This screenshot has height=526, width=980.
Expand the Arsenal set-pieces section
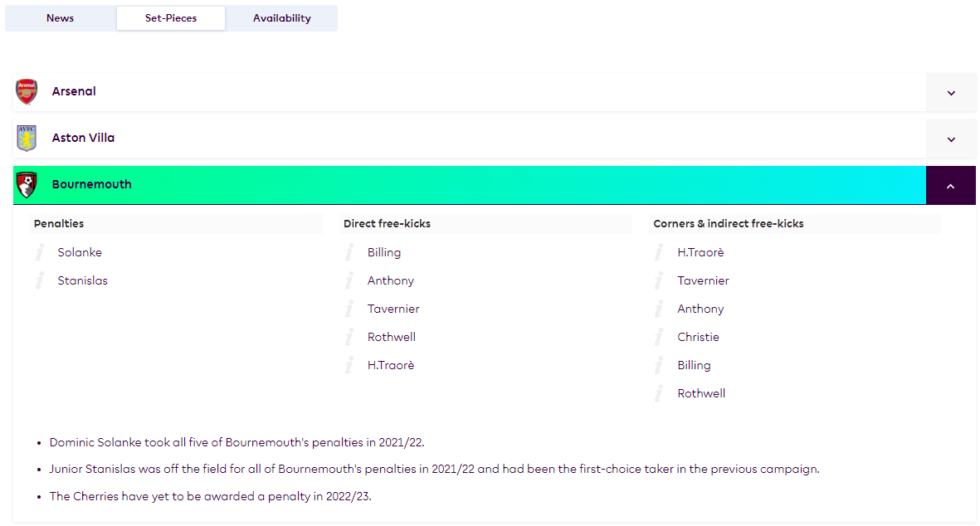coord(951,92)
